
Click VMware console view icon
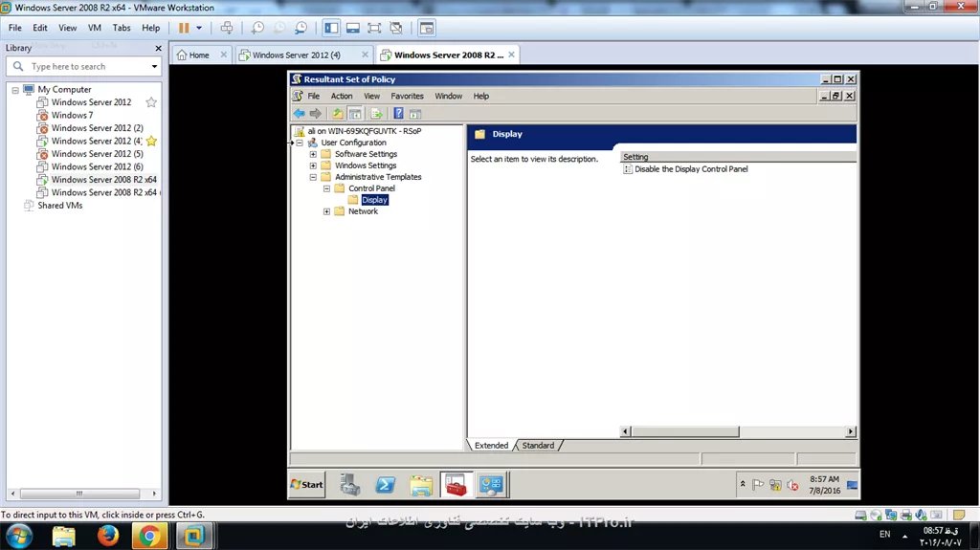coord(427,28)
